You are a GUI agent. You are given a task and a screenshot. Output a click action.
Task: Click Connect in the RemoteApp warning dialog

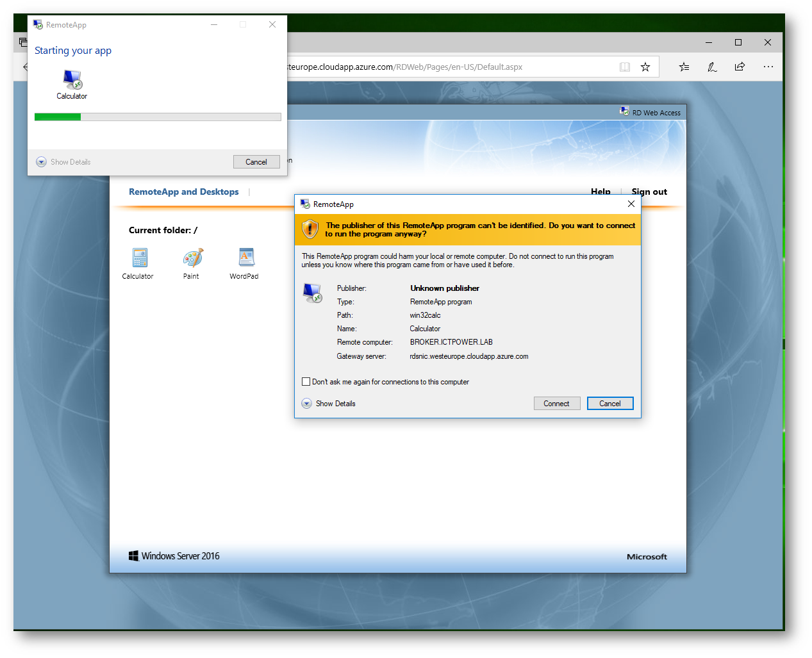point(557,404)
